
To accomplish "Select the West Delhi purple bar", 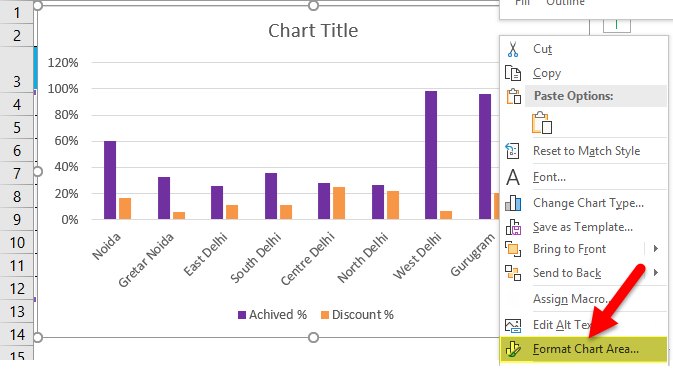I will (431, 155).
